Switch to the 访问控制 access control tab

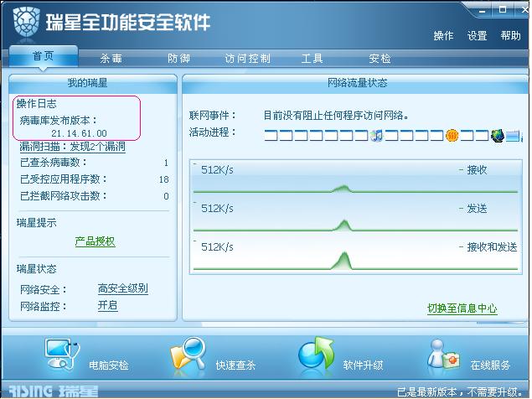pyautogui.click(x=248, y=59)
